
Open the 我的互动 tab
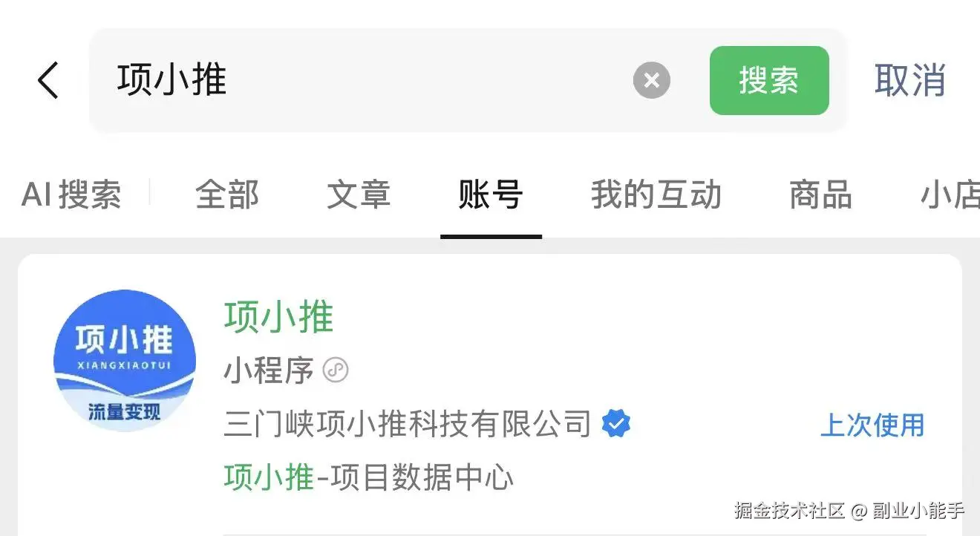656,195
